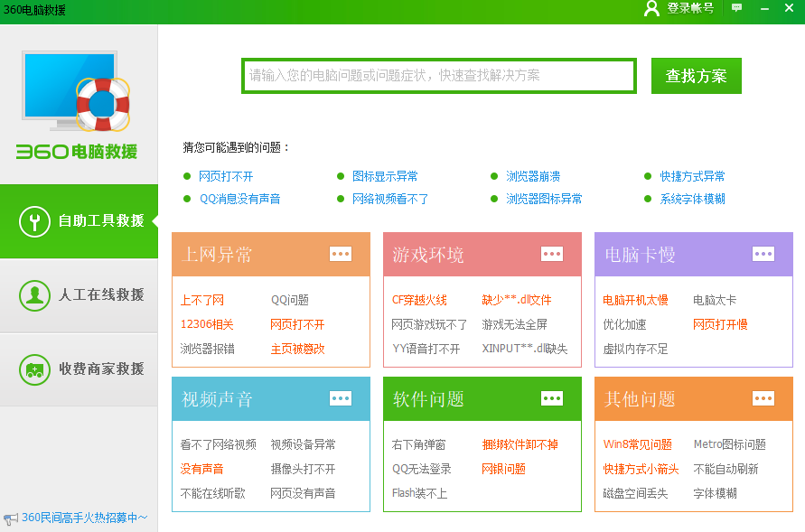Click the problem description search box

point(439,76)
